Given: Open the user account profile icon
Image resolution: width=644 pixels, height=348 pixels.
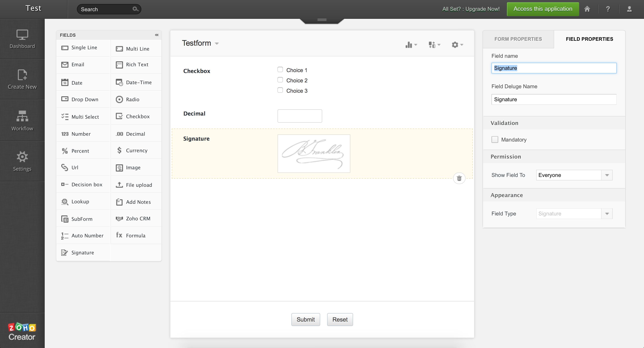Looking at the screenshot, I should 629,9.
